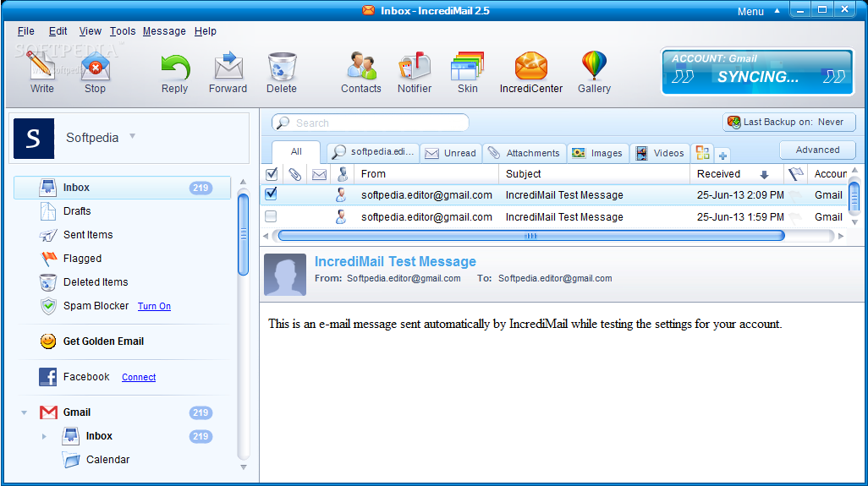Show the Images filter tab
The height and width of the screenshot is (486, 868).
(x=597, y=153)
